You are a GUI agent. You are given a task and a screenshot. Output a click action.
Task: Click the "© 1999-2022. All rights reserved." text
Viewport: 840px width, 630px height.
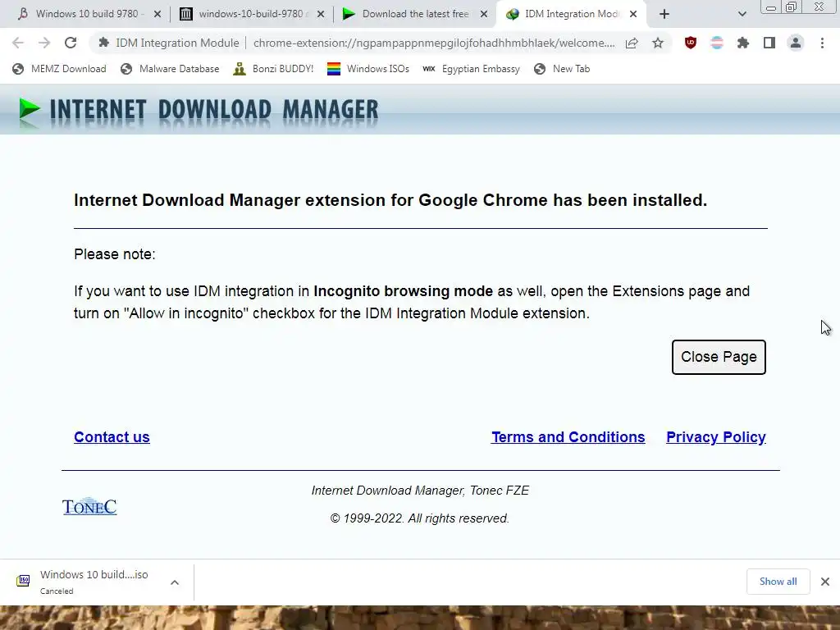(x=419, y=518)
